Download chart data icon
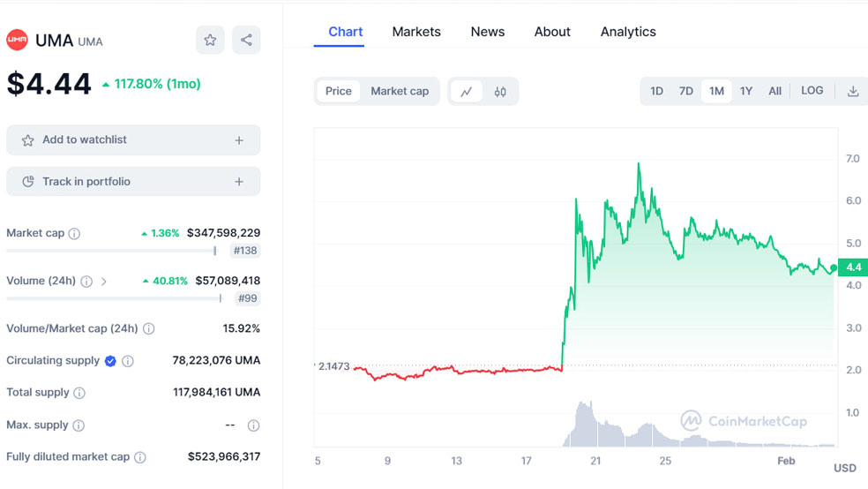868x489 pixels. click(852, 91)
